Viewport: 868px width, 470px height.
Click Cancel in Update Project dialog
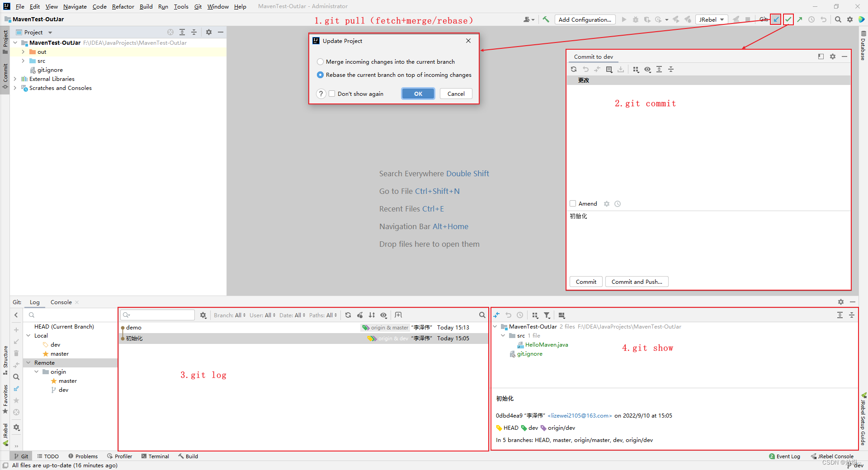point(456,94)
